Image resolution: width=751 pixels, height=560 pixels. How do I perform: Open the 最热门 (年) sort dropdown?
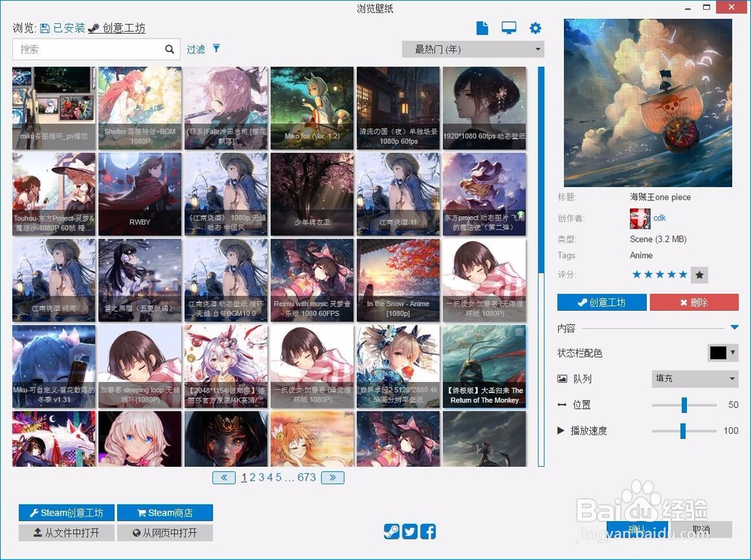[473, 50]
